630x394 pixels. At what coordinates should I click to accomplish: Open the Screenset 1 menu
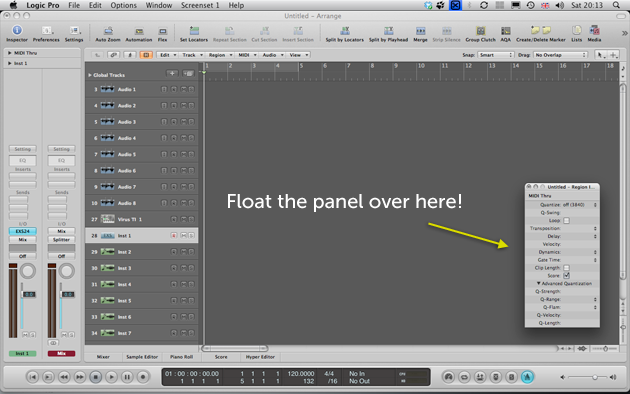200,5
